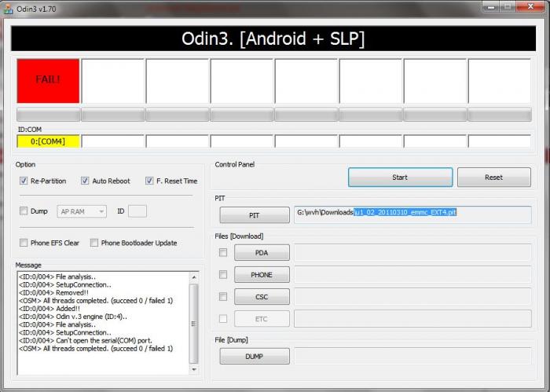Image resolution: width=550 pixels, height=392 pixels.
Task: Disable the F. Reset Time option
Action: [x=149, y=181]
